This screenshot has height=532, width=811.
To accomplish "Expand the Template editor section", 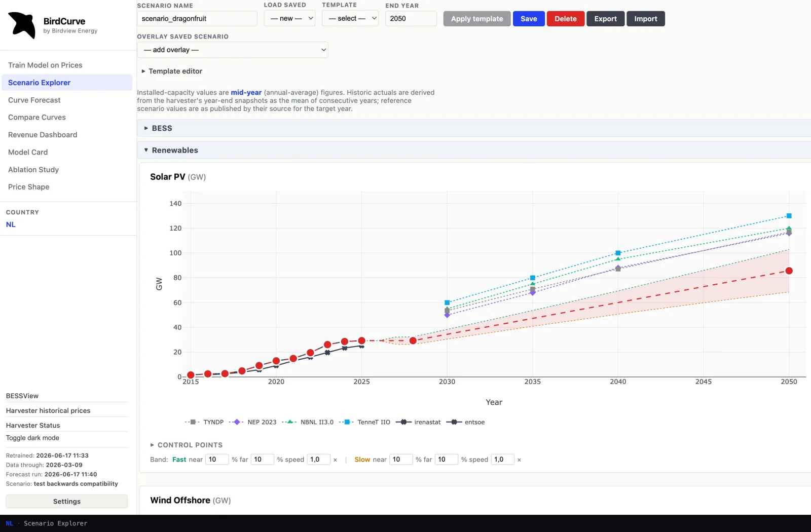I will pyautogui.click(x=172, y=71).
